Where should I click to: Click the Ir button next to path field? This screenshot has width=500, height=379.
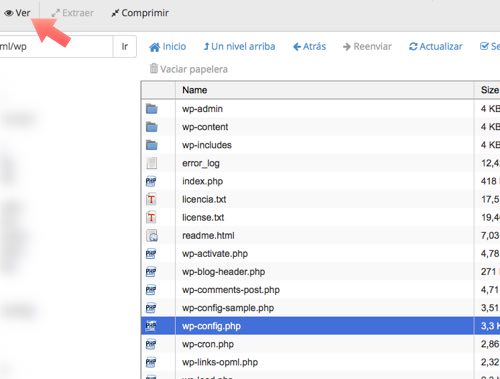[x=124, y=46]
